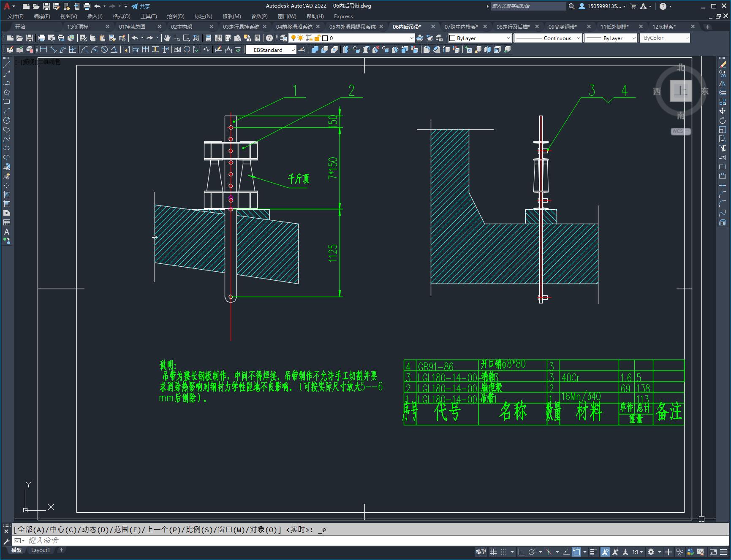Screen dimensions: 731x560
Task: Click the Plot printer icon
Action: [42, 38]
